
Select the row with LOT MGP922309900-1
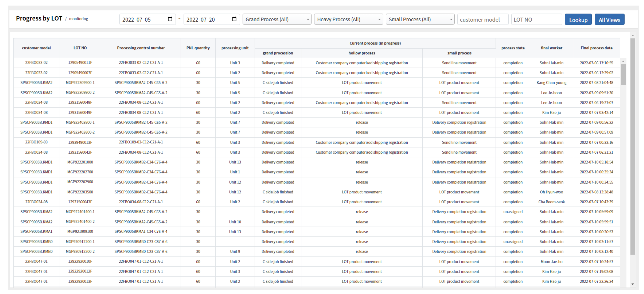[80, 83]
